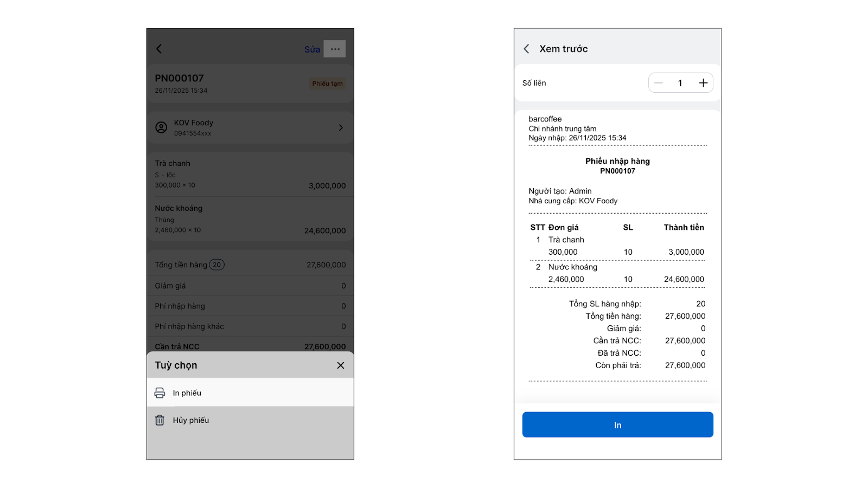Image resolution: width=868 pixels, height=488 pixels.
Task: Click the printer icon beside In phiếu
Action: [x=159, y=393]
